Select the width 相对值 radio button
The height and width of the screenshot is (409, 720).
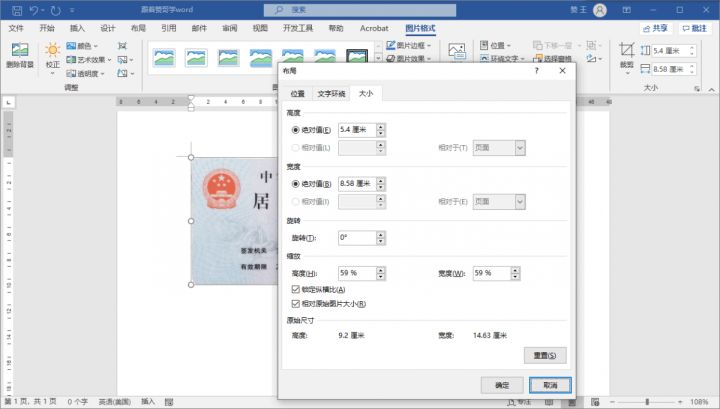tap(296, 202)
